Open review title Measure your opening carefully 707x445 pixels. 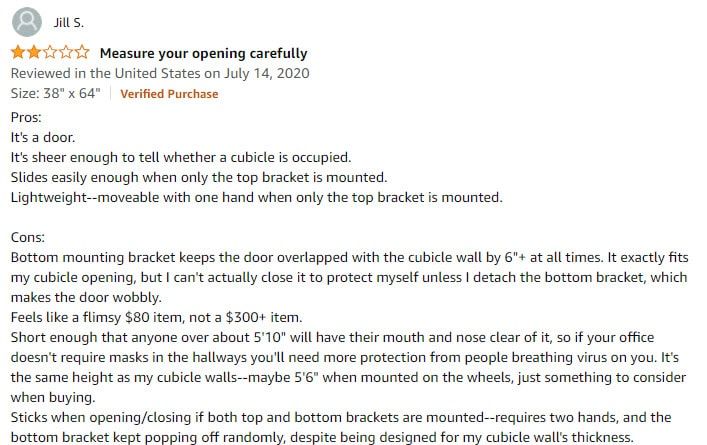203,53
